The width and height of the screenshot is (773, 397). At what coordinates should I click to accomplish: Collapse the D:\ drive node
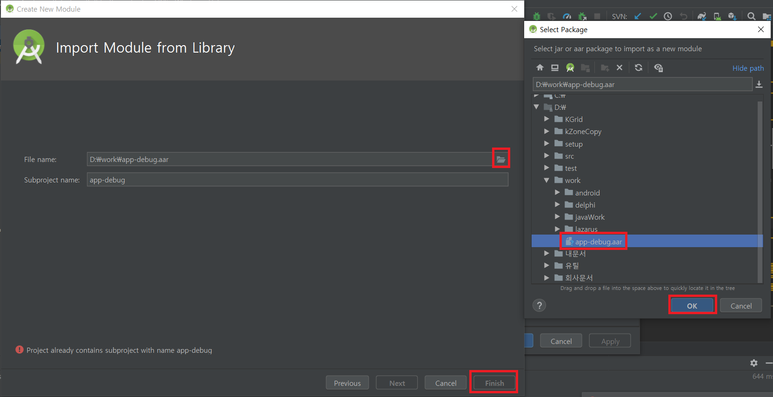(537, 107)
